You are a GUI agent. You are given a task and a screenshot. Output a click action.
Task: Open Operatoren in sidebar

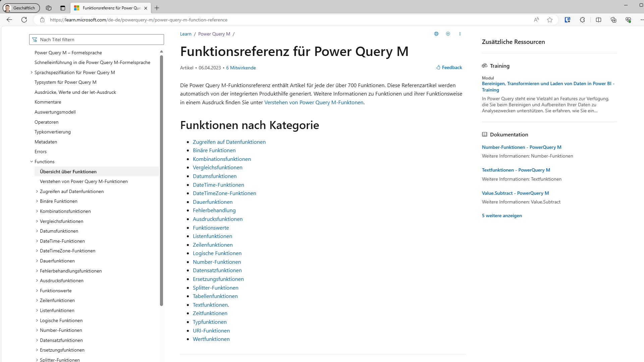(46, 122)
